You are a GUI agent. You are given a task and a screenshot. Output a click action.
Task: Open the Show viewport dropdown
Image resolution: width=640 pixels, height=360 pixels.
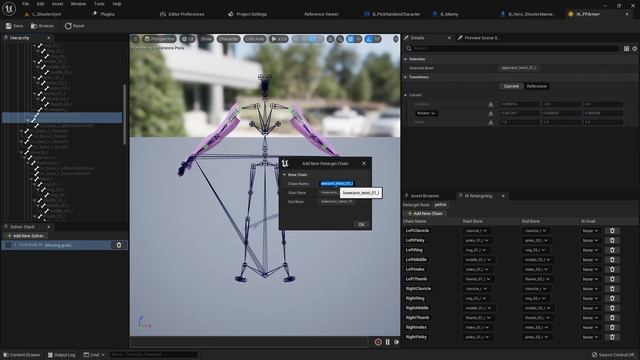tap(206, 39)
